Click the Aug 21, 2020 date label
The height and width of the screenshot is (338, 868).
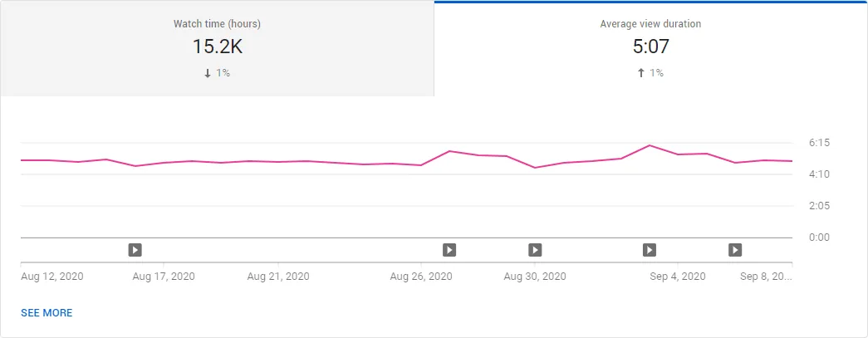(x=278, y=276)
